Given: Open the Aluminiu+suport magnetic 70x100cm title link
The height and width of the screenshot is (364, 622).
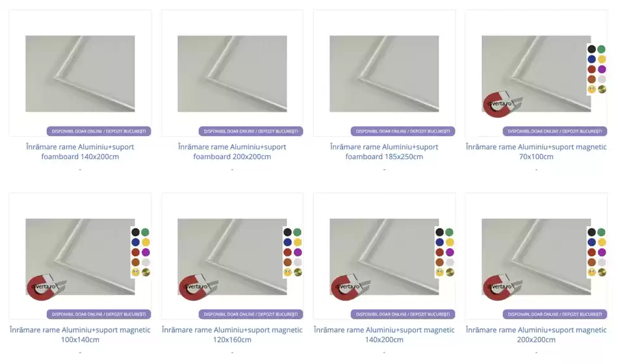Looking at the screenshot, I should 536,151.
